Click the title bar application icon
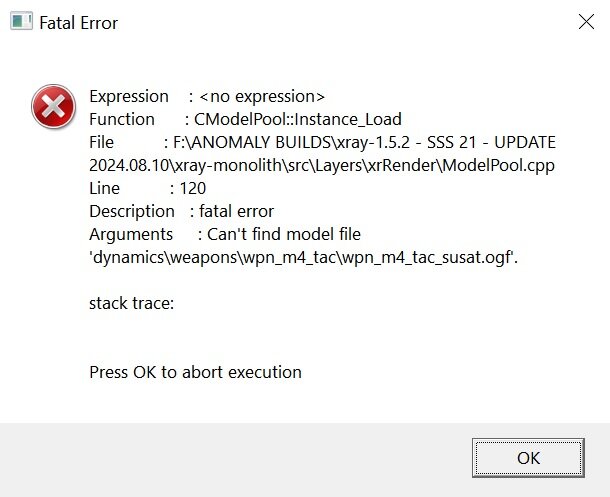 pyautogui.click(x=20, y=22)
